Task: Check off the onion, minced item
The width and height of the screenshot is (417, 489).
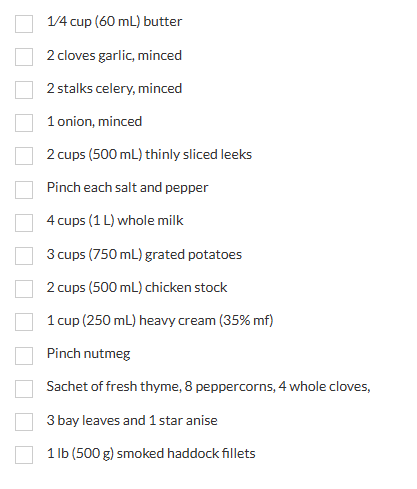Action: 24,123
